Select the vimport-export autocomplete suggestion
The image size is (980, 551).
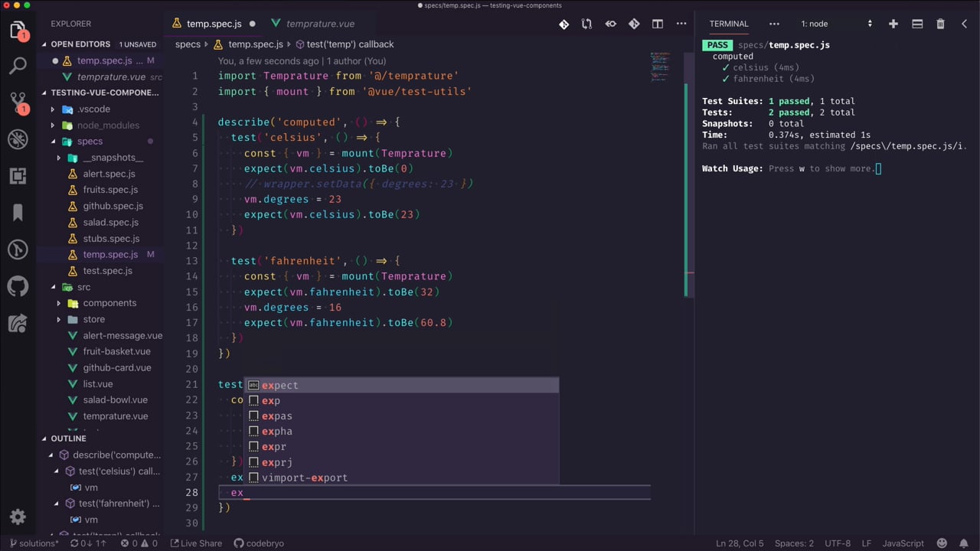(x=401, y=478)
